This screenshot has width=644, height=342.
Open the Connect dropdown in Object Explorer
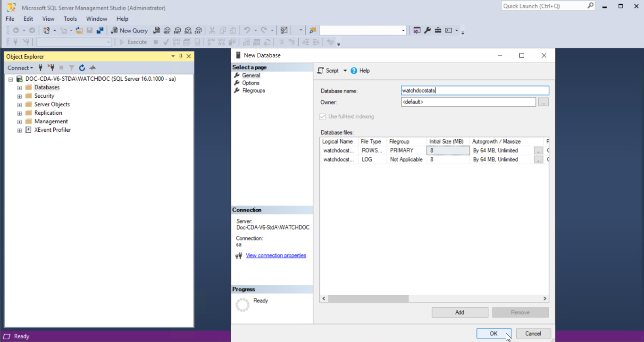pos(20,68)
